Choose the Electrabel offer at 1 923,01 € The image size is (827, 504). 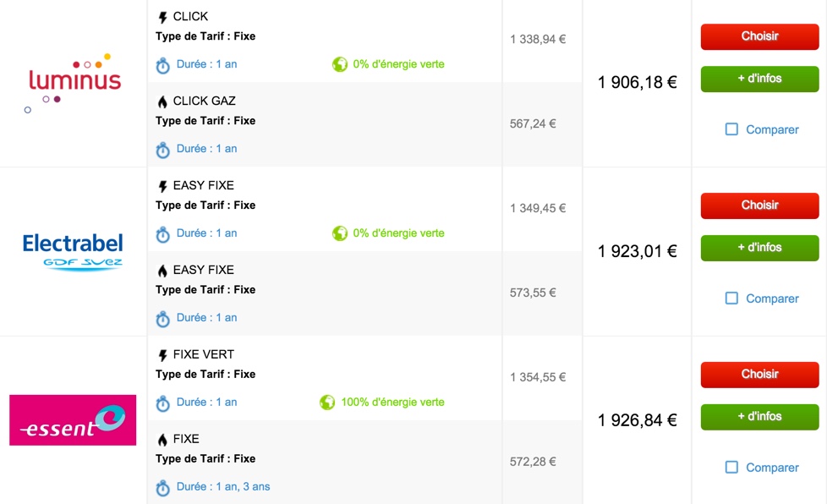coord(759,205)
